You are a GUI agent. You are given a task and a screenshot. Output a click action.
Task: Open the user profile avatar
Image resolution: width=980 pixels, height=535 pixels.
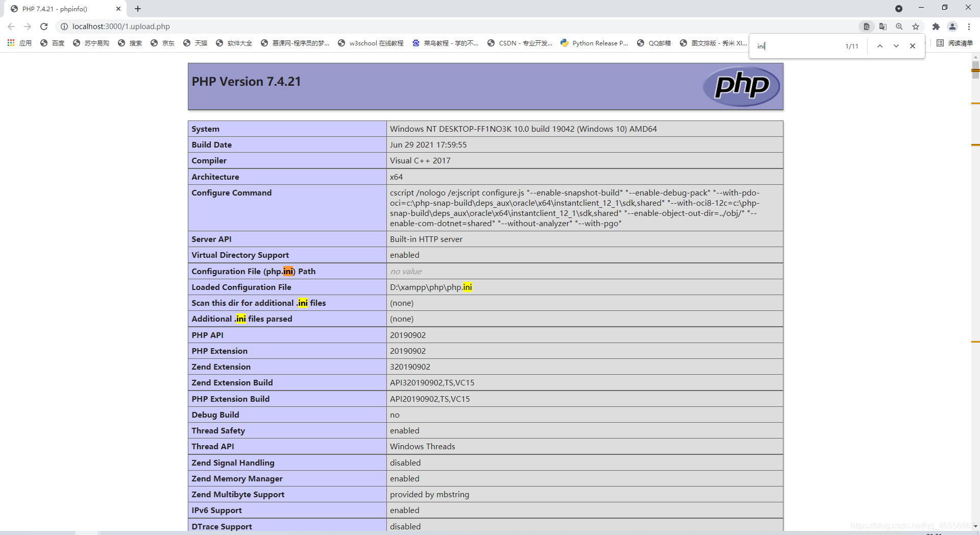tap(952, 27)
